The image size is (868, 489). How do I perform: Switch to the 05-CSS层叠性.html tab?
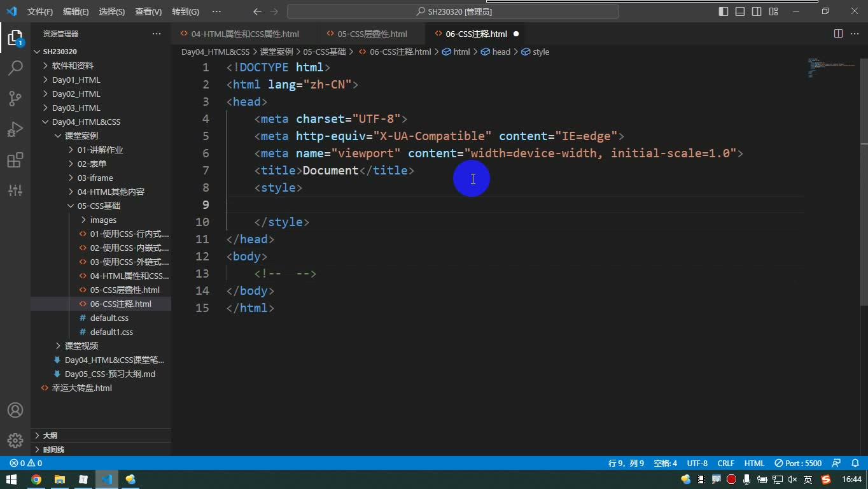pos(372,34)
